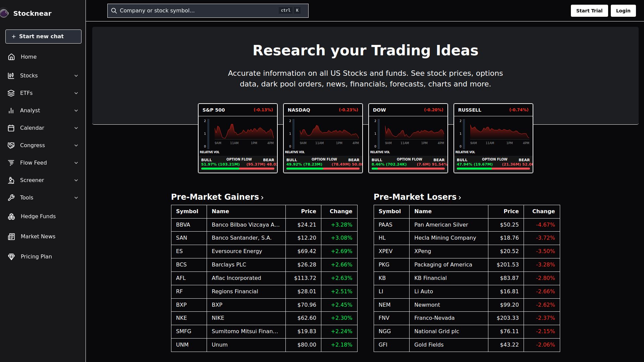Open the Calendar menu item

(x=32, y=128)
